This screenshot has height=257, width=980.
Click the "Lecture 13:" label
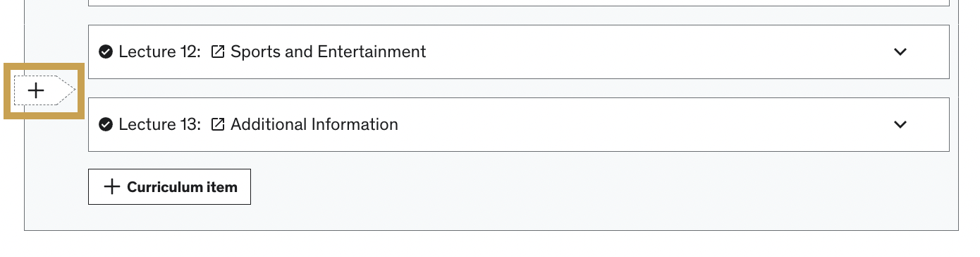tap(160, 124)
